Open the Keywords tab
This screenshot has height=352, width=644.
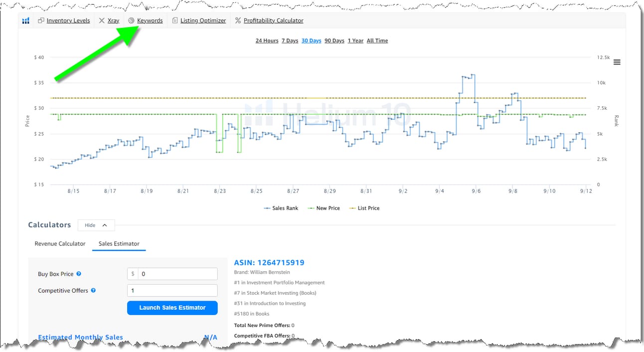pyautogui.click(x=150, y=20)
